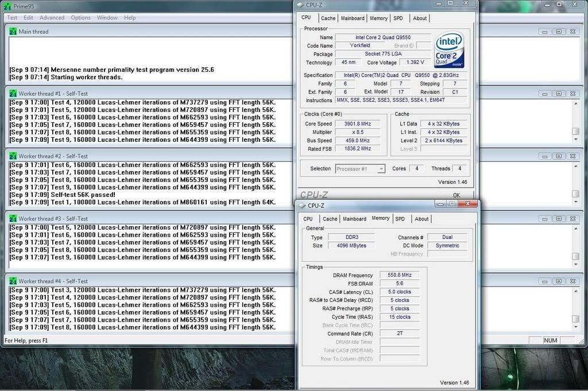Click the Main thread window icon
The height and width of the screenshot is (391, 588).
coord(13,32)
